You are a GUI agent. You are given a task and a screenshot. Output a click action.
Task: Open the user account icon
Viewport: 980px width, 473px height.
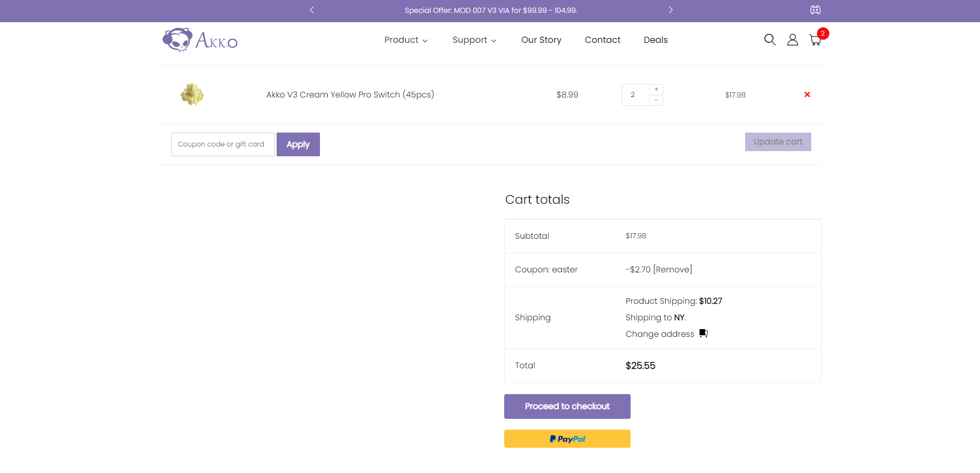(792, 40)
